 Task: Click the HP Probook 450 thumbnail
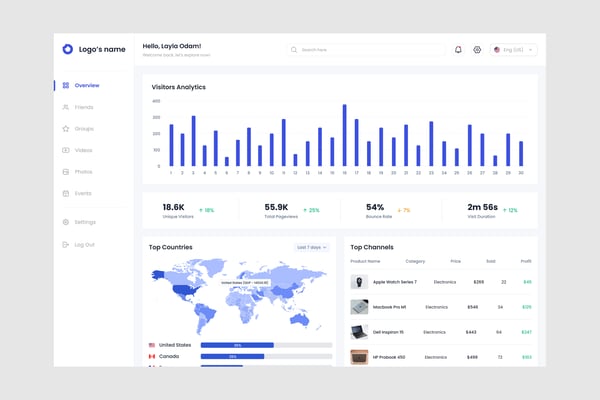click(x=359, y=357)
